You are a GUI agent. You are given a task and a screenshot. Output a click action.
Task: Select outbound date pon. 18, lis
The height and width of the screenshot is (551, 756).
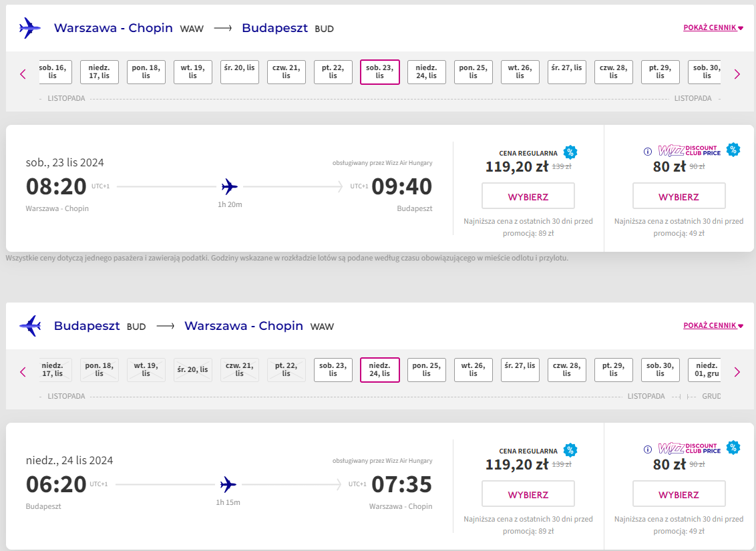click(x=146, y=72)
